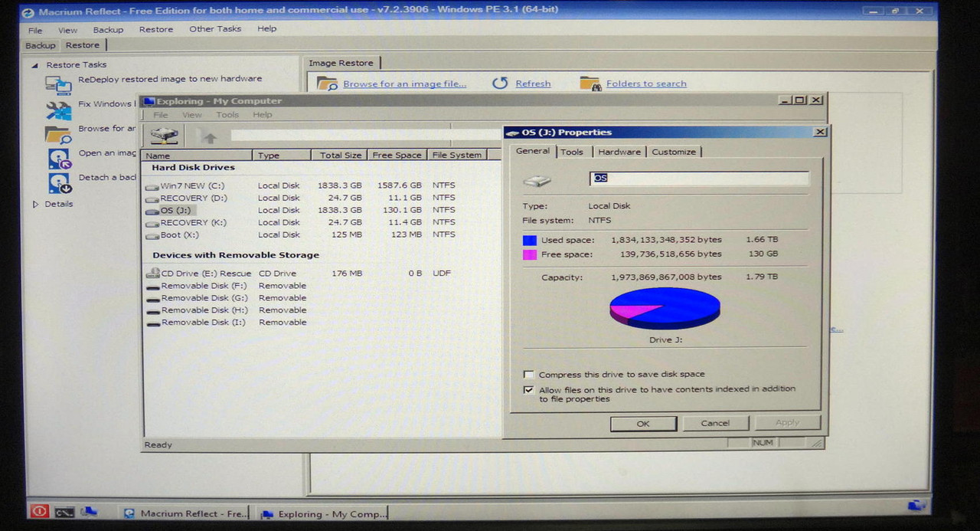
Task: Select the Removable Disk (G:) icon
Action: coord(153,299)
